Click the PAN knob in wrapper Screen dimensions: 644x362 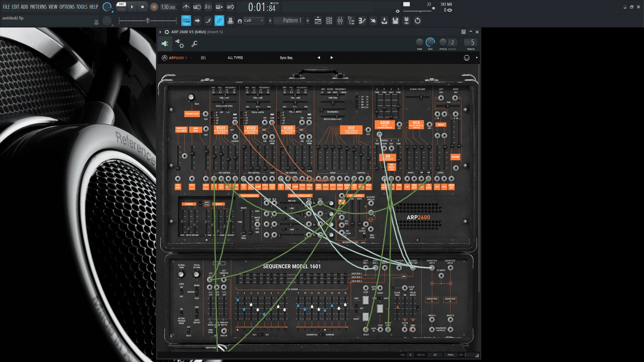coord(419,42)
